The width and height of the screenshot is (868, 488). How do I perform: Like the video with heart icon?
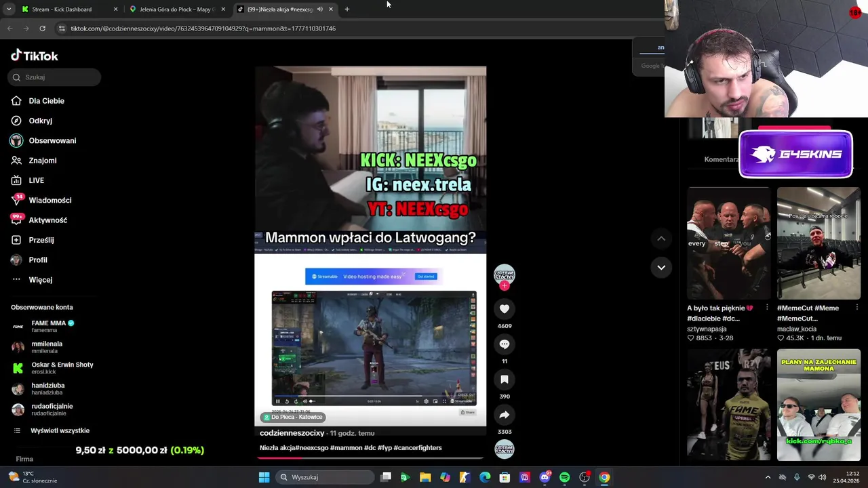pos(505,309)
